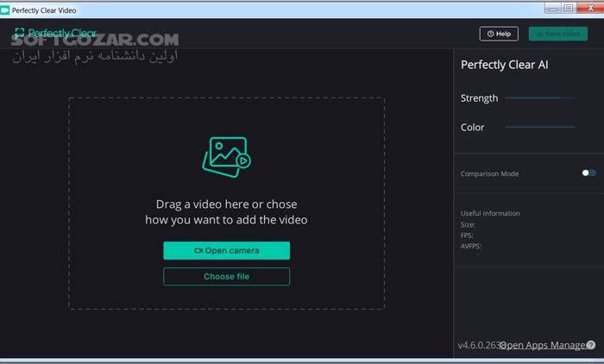Click the Save video button
Image resolution: width=604 pixels, height=364 pixels.
(558, 34)
